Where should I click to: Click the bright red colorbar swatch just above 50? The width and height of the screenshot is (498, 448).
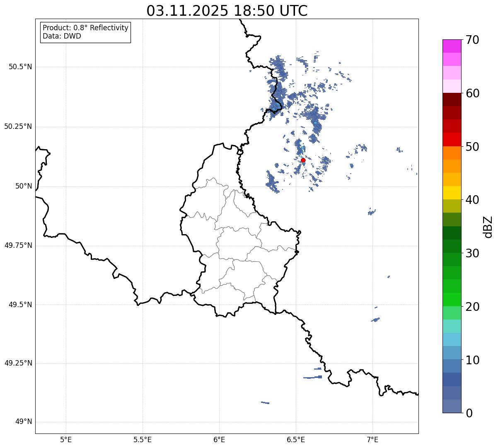coord(452,139)
